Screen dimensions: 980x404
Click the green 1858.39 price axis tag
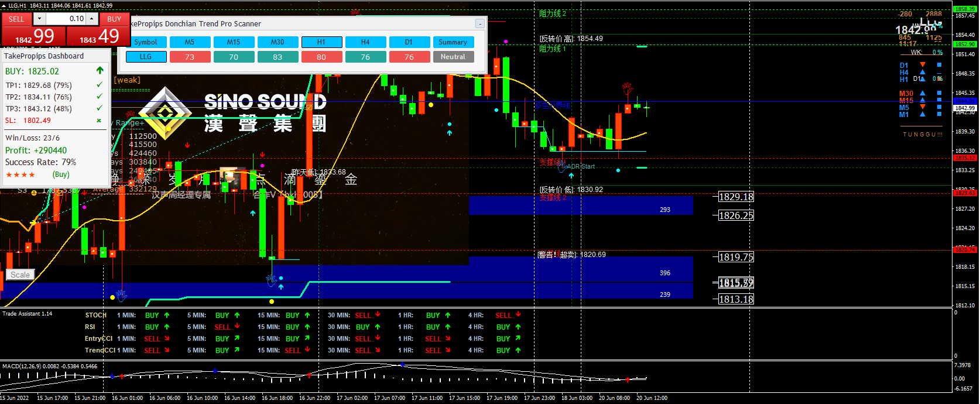965,9
